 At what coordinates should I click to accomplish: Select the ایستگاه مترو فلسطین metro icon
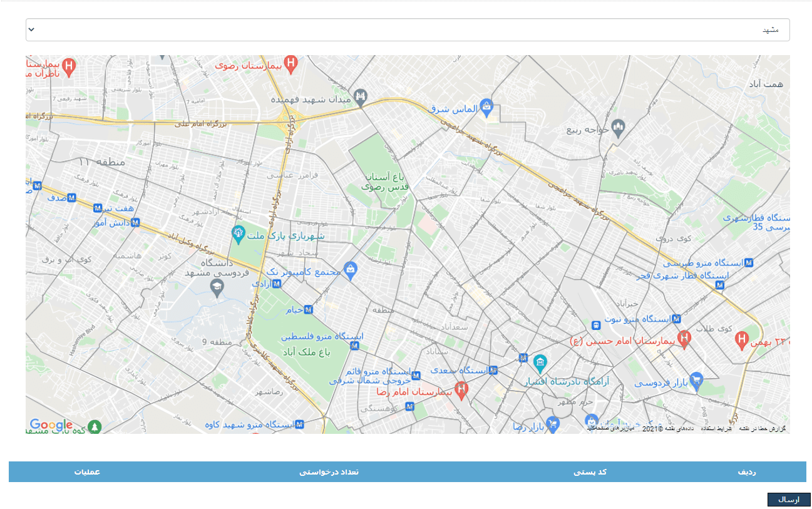tap(355, 346)
